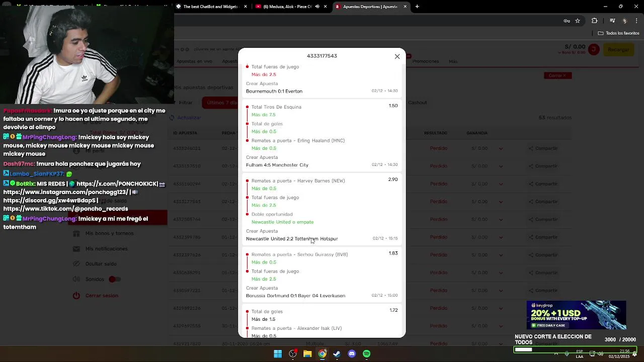Open the saved passwords key icon

tap(567, 21)
